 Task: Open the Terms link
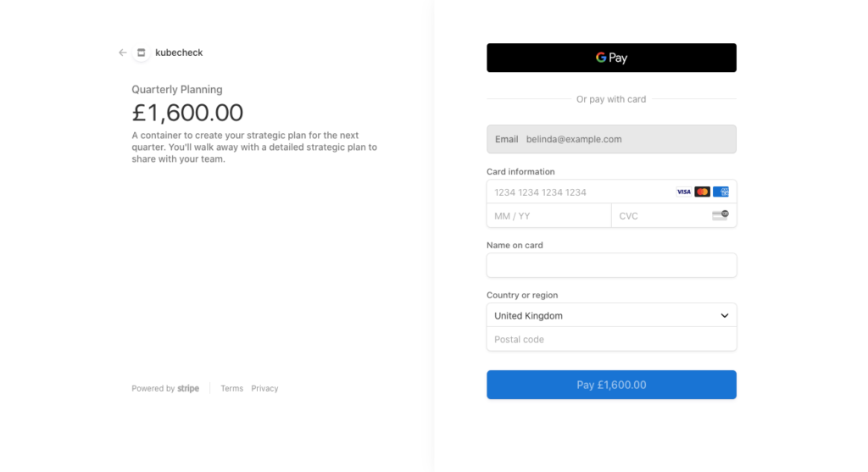231,388
